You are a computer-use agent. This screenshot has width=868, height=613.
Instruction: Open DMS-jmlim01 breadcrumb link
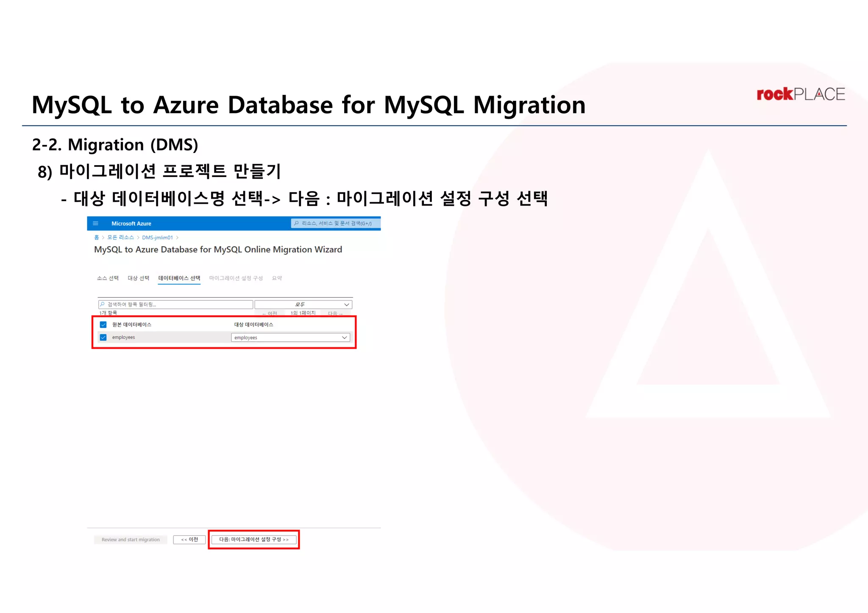157,237
